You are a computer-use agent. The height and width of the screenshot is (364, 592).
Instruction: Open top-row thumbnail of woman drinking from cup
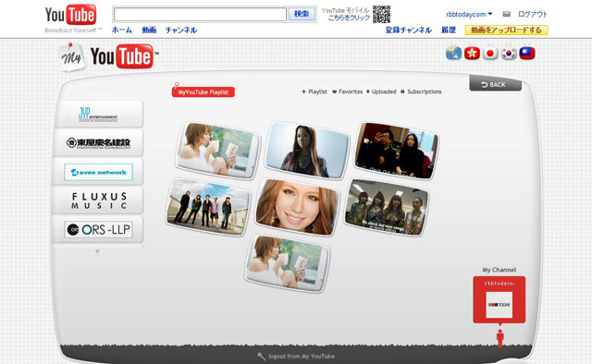click(218, 150)
